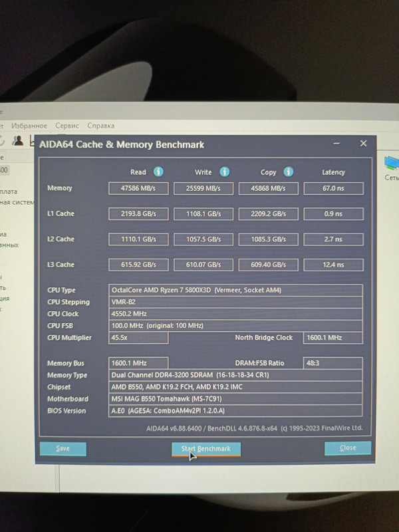
Task: Click the Close button
Action: point(348,448)
